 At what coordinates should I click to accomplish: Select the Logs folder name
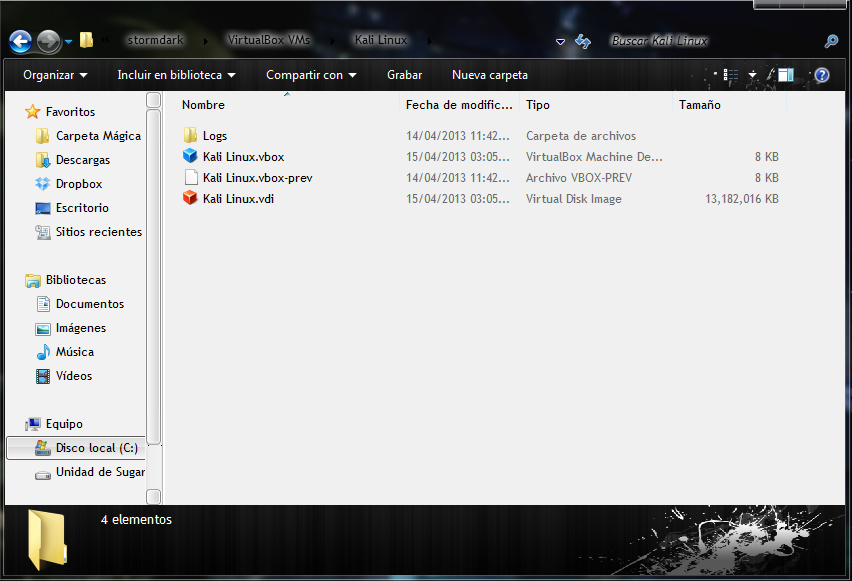[215, 136]
